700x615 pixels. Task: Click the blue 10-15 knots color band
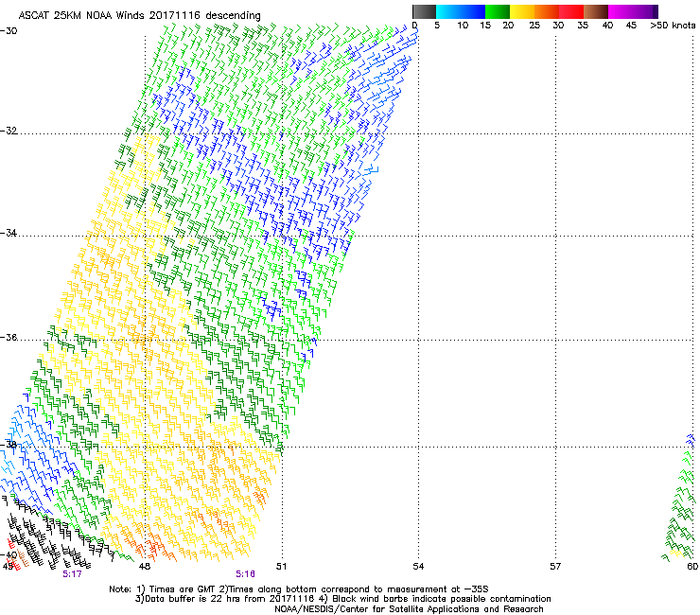coord(473,11)
